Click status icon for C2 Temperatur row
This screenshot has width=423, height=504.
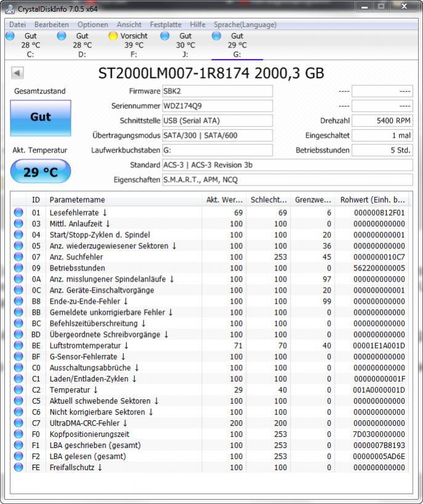[x=18, y=389]
